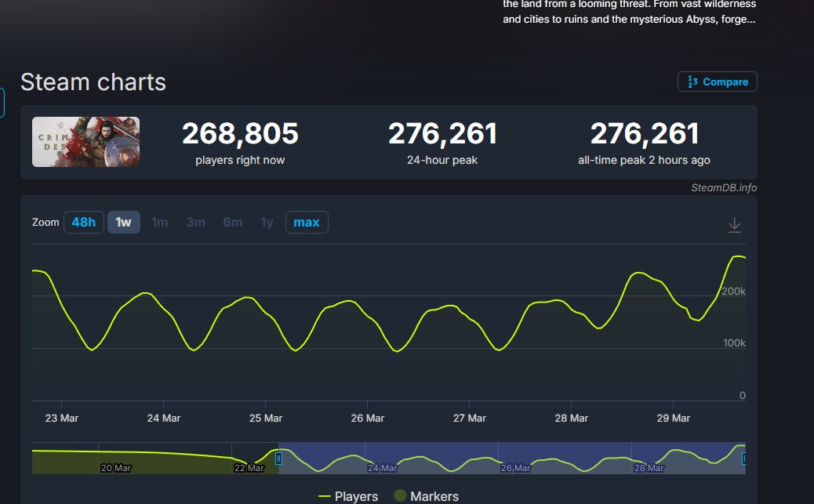Viewport: 814px width, 504px height.
Task: Click the SteamDB.info credit link
Action: 724,188
